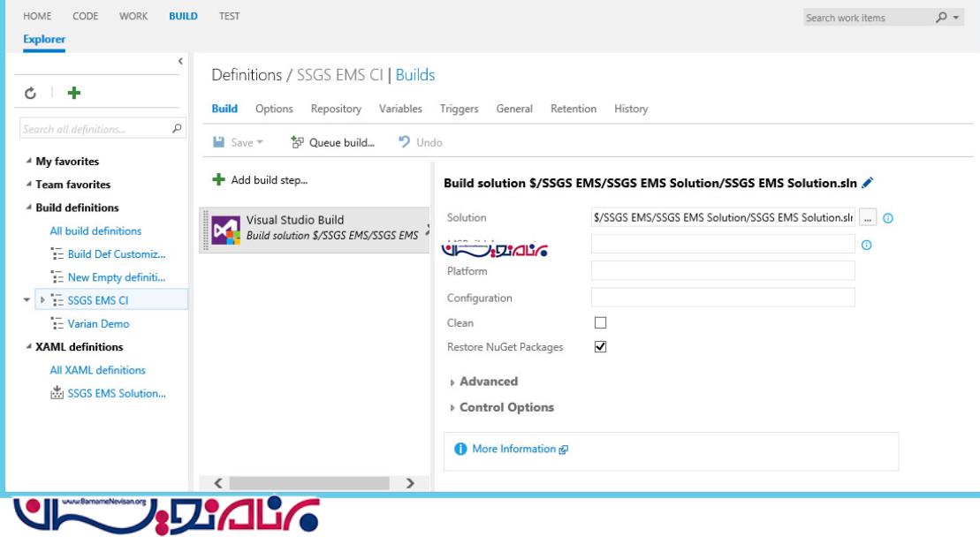Open the More Information link
980x537 pixels.
coord(514,449)
